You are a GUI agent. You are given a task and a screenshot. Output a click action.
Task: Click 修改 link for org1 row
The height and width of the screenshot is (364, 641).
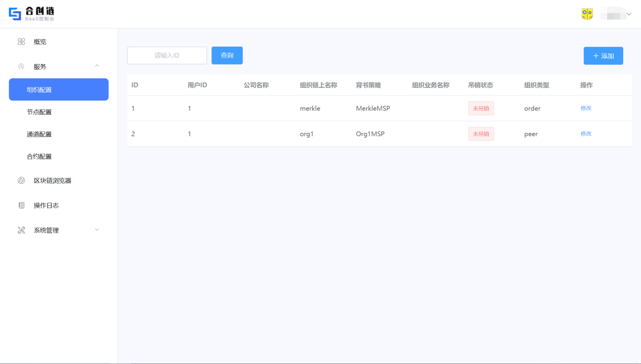[x=586, y=133]
